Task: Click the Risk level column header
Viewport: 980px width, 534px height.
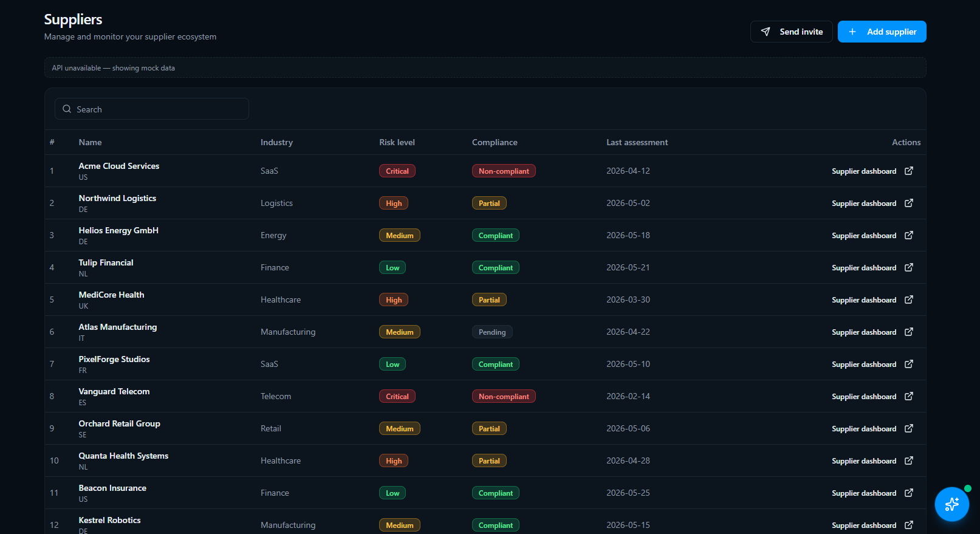Action: [x=397, y=142]
